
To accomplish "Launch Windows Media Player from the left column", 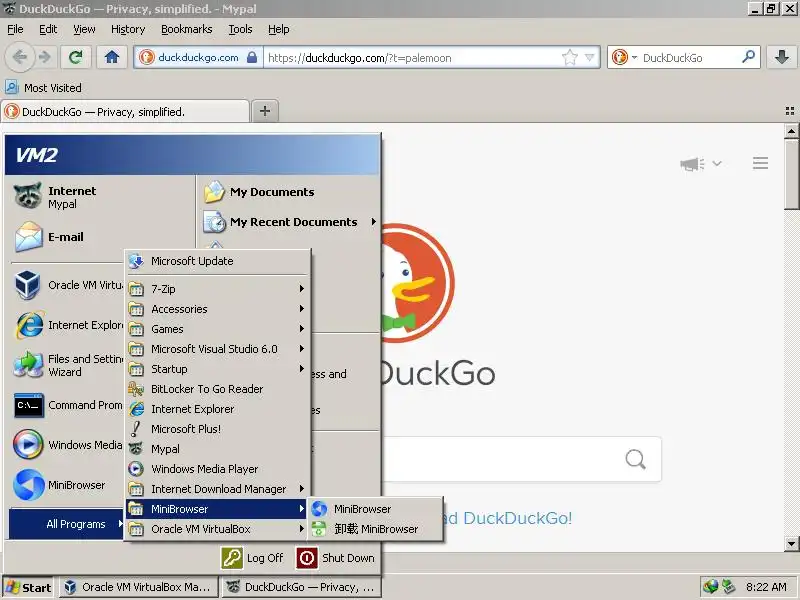I will (x=67, y=445).
